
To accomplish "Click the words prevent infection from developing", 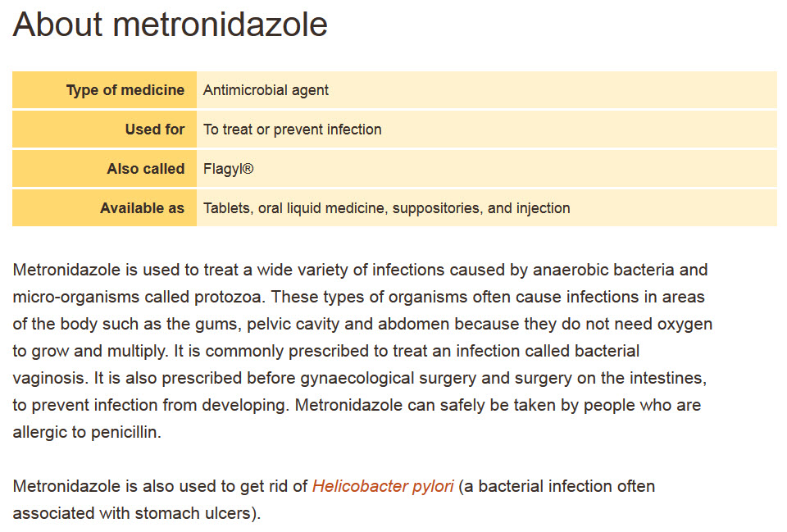I will pos(161,405).
